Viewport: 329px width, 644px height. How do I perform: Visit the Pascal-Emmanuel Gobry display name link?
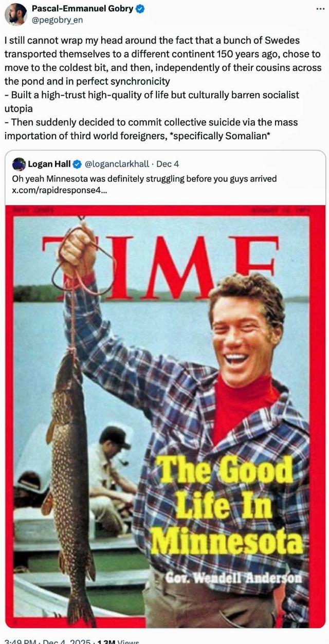pyautogui.click(x=83, y=9)
